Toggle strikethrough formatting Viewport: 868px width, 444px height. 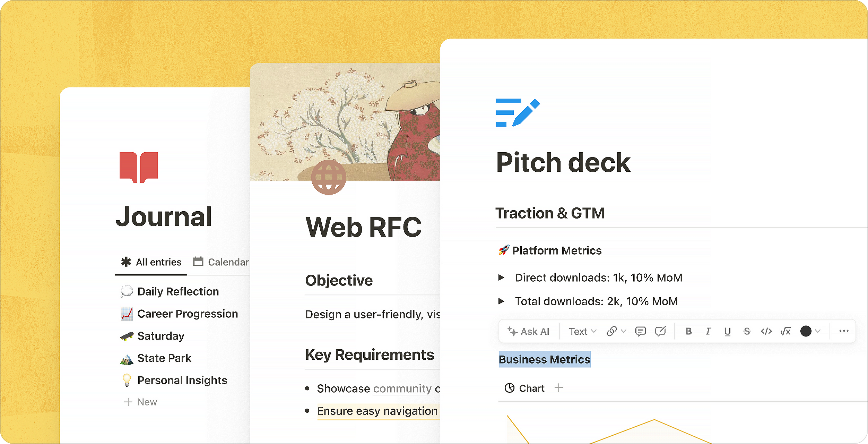(x=747, y=331)
